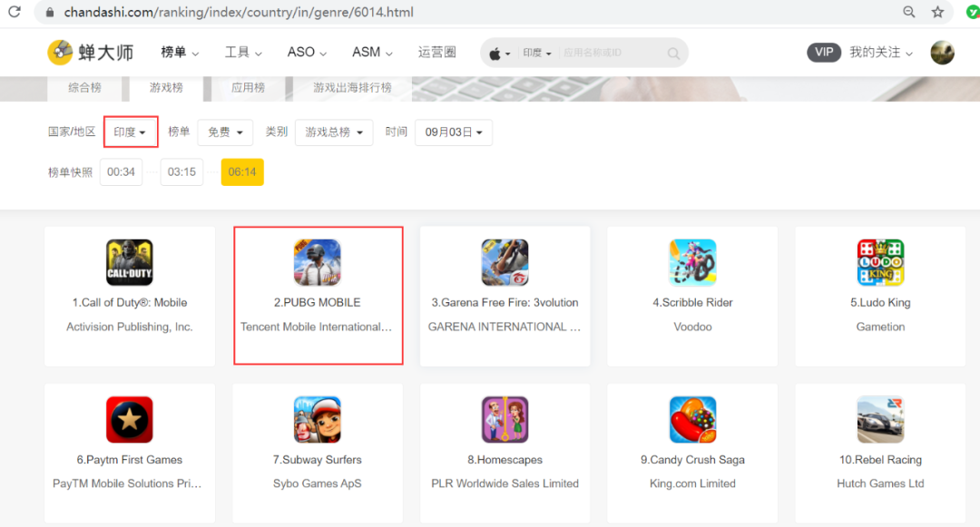
Task: Select the 03:15 ranking snapshot
Action: tap(181, 171)
